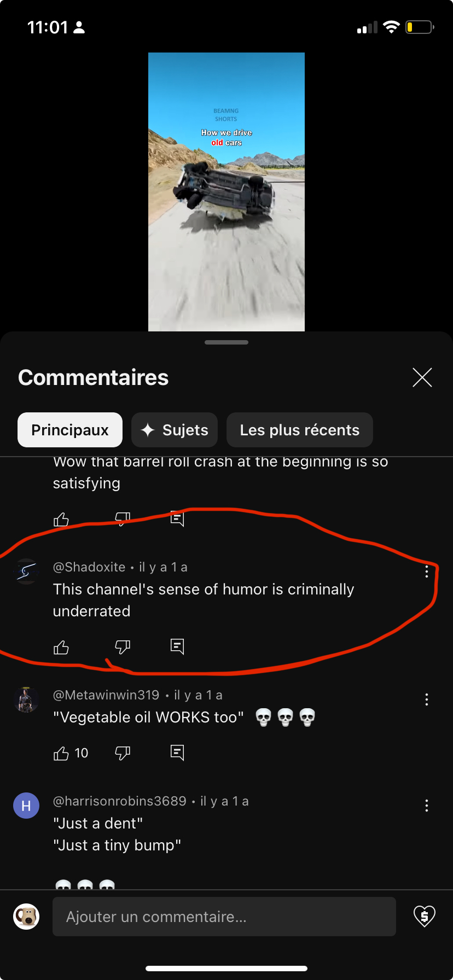Image resolution: width=453 pixels, height=980 pixels.
Task: Open @Metawinwin319 channel from username
Action: (106, 695)
